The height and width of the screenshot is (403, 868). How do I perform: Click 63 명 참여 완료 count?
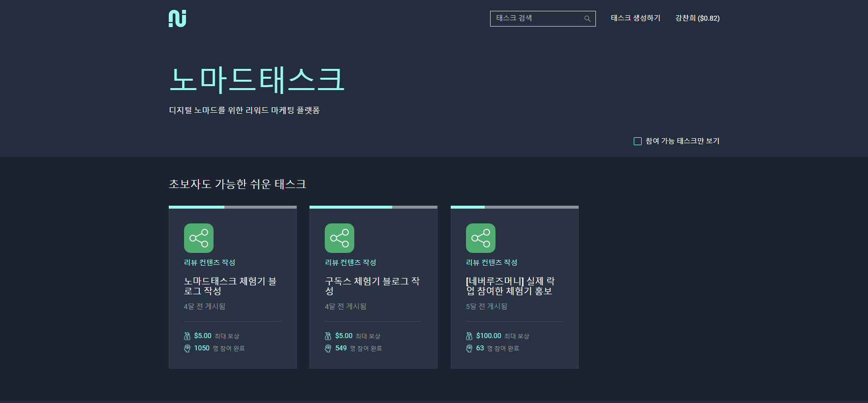coord(498,348)
